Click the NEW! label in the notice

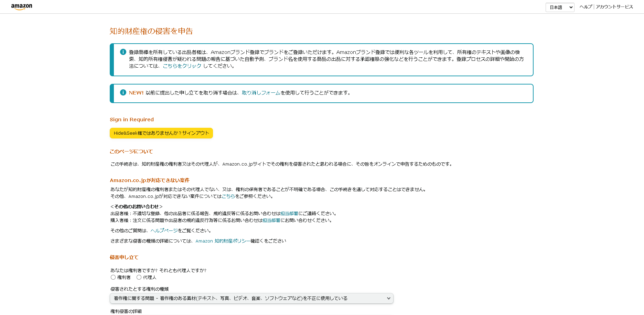(136, 93)
